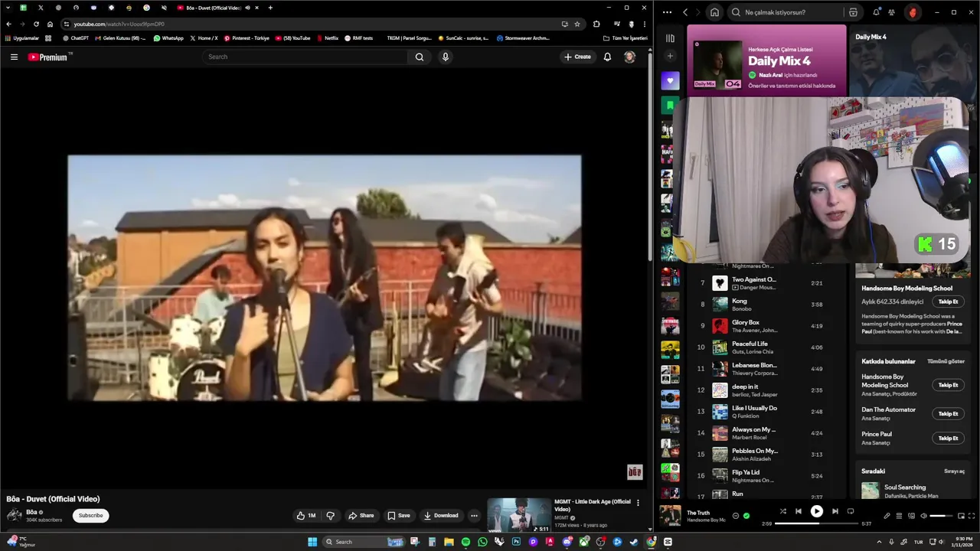Open Spotify connect to a device
This screenshot has height=551, width=980.
point(911,516)
